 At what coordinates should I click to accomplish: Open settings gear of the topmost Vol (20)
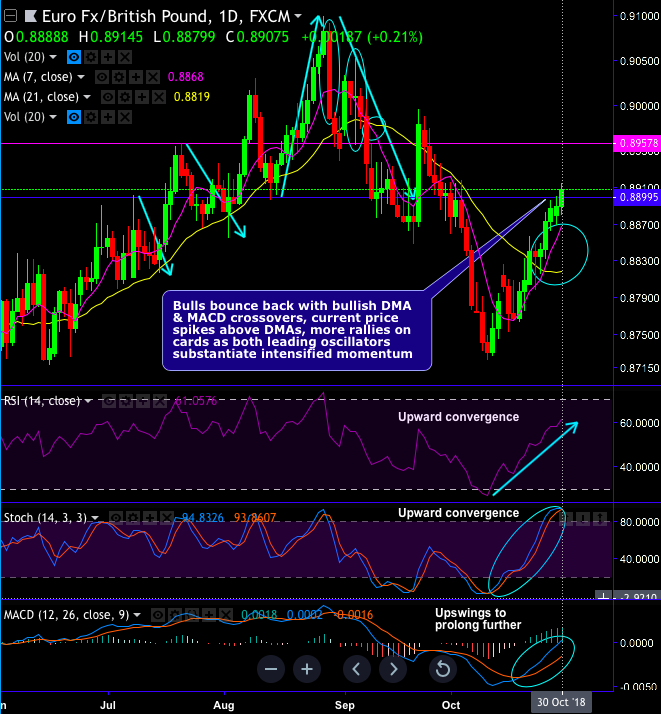(91, 57)
